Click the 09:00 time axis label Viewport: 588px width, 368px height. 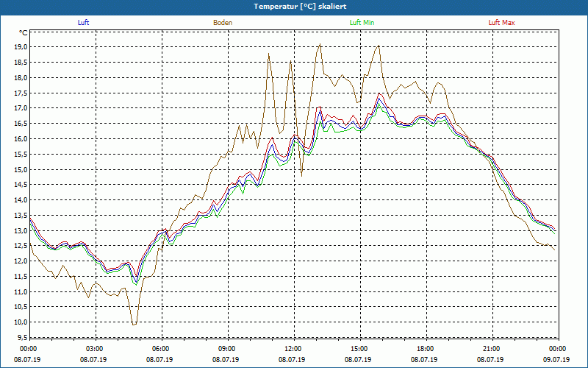pyautogui.click(x=226, y=349)
